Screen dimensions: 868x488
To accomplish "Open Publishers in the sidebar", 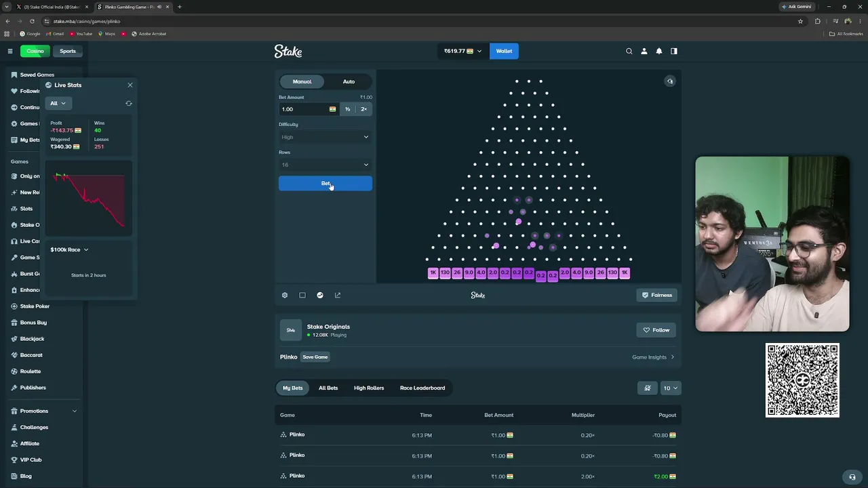I will pyautogui.click(x=33, y=388).
